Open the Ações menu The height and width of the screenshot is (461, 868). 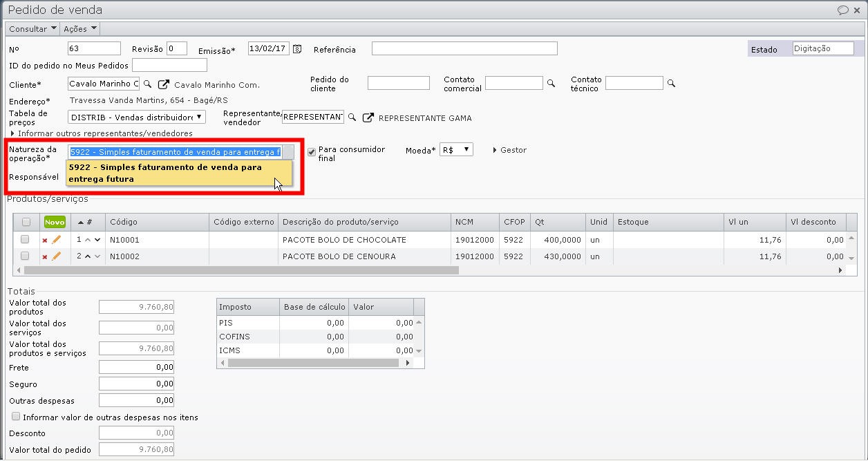80,29
